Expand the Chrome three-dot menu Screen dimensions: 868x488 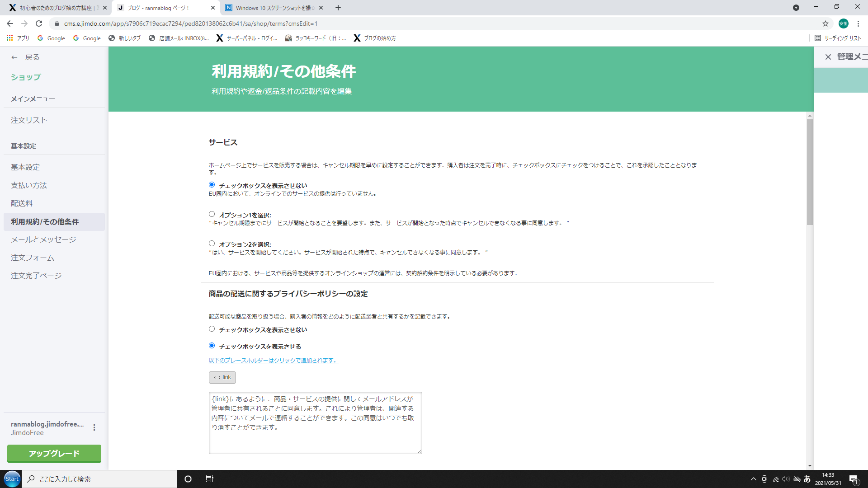tap(858, 23)
